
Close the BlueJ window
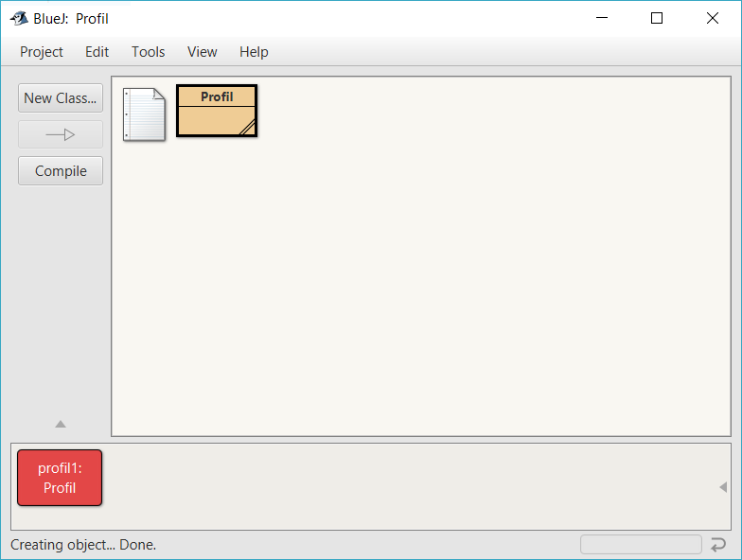point(712,18)
